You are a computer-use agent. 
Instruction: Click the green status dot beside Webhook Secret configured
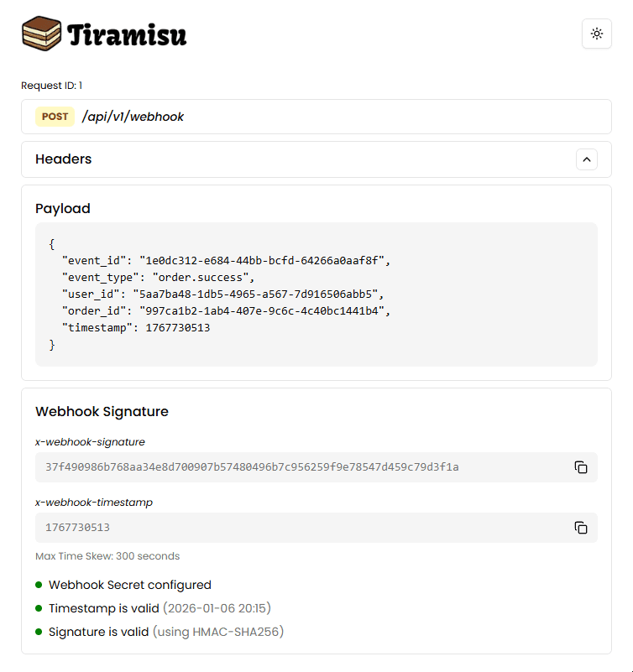pos(39,585)
